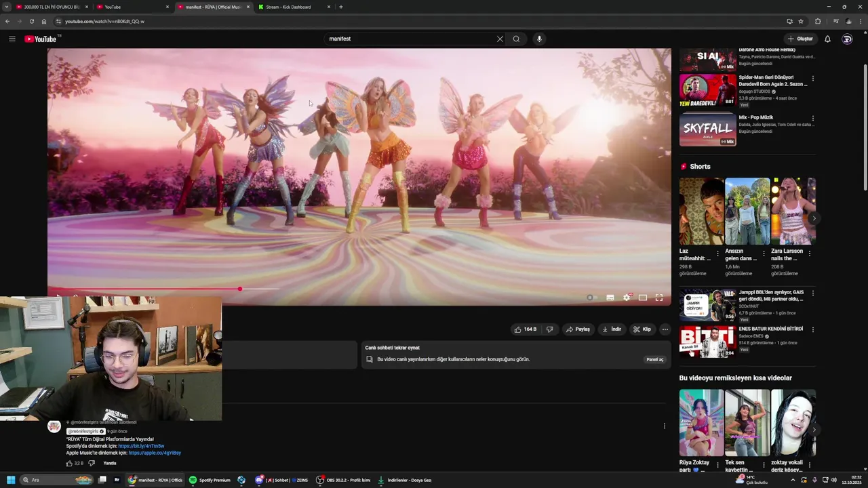Image resolution: width=868 pixels, height=488 pixels.
Task: Reload the page in the browser toolbar
Action: click(31, 21)
